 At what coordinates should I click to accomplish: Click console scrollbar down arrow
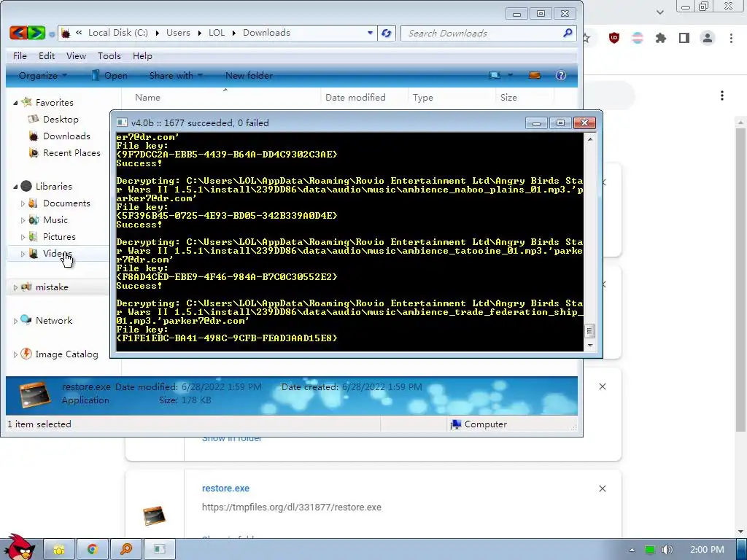click(590, 346)
